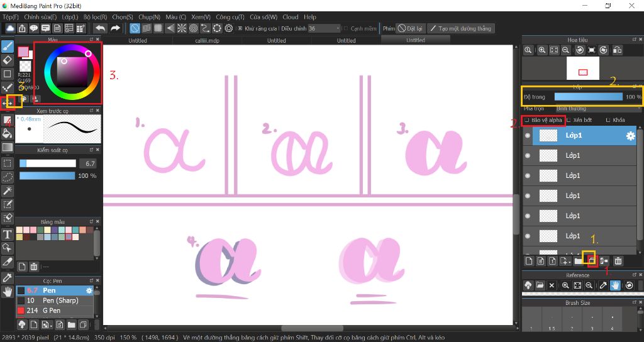Select the Bucket fill tool
Image resolution: width=644 pixels, height=342 pixels.
(7, 133)
